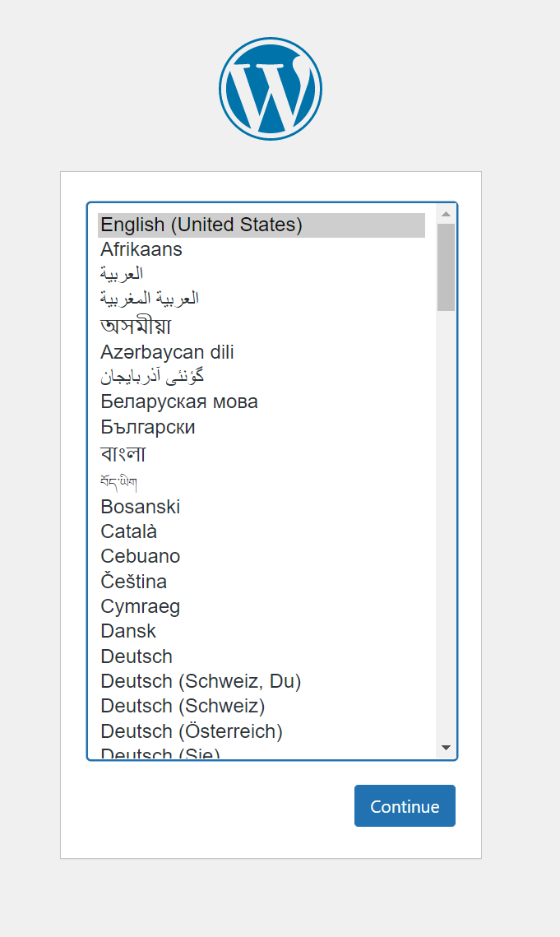The image size is (560, 937).
Task: Click the scrollbar down arrow
Action: coord(446,748)
